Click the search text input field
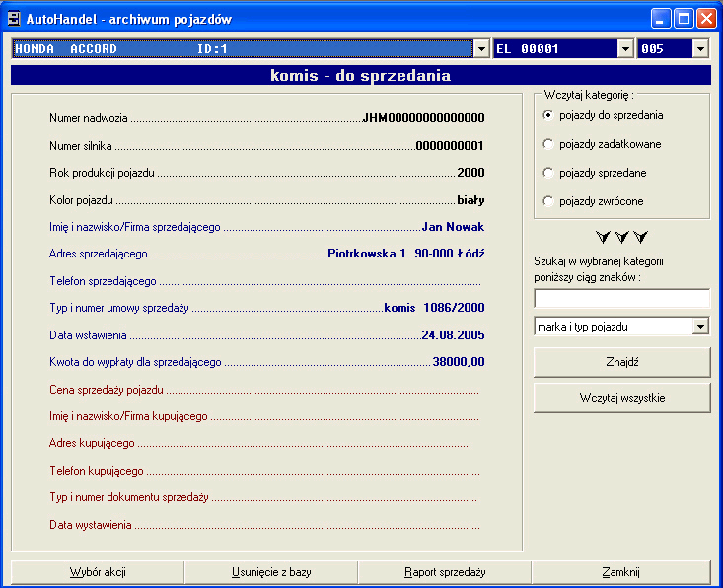This screenshot has width=723, height=588. [x=620, y=299]
